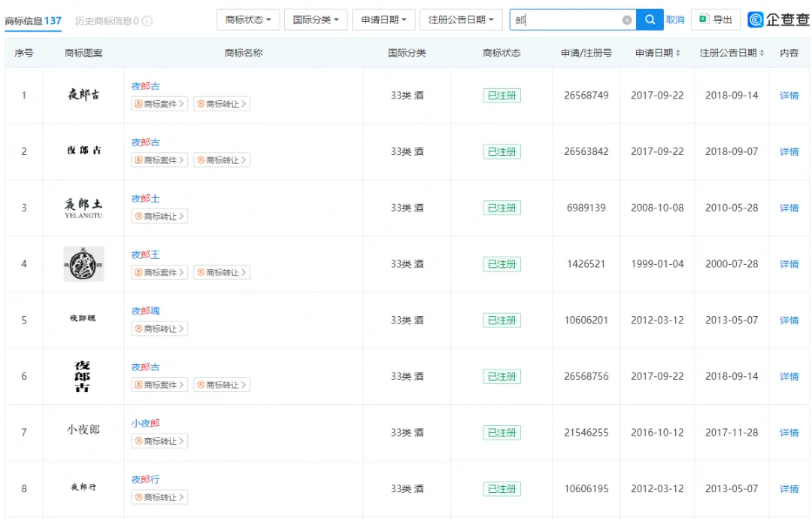812x520 pixels.
Task: Click 商标案件 tag in row 2
Action: click(x=159, y=160)
